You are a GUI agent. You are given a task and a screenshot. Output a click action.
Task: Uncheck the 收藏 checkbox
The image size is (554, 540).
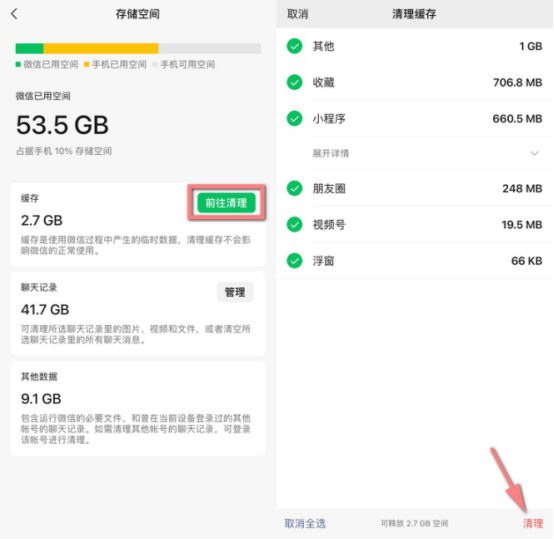(x=294, y=82)
